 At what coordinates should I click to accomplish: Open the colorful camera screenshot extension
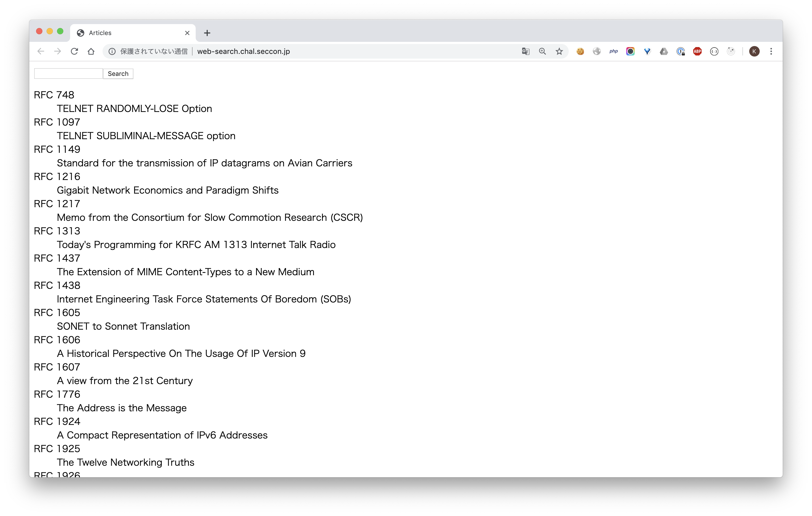[630, 51]
